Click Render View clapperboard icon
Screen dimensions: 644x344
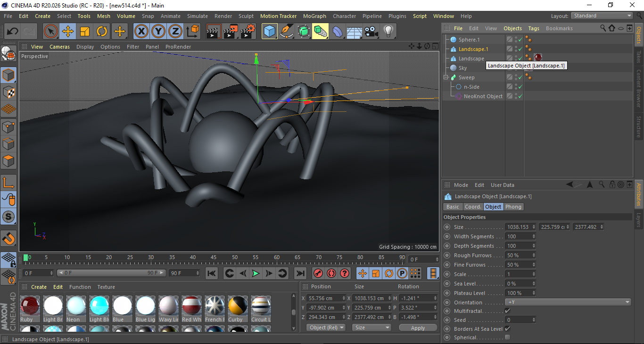coord(214,32)
